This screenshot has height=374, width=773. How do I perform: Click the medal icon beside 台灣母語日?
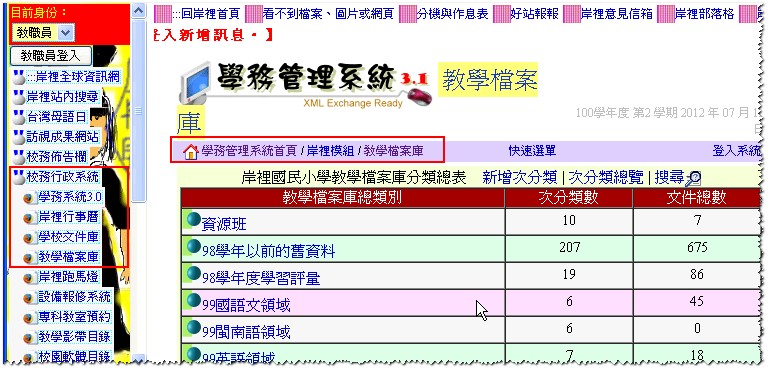click(x=19, y=117)
